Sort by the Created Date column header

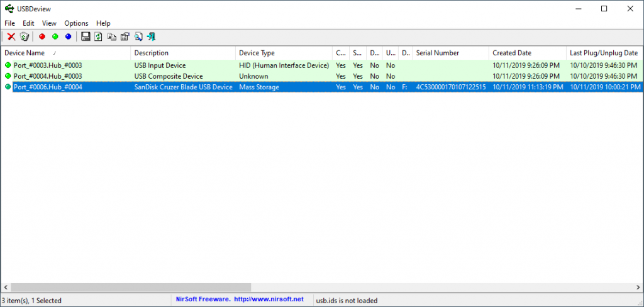tap(528, 53)
